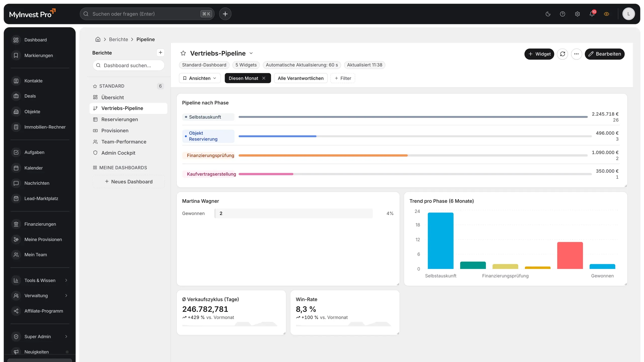
Task: Open Admin Cockpit report
Action: pyautogui.click(x=128, y=153)
